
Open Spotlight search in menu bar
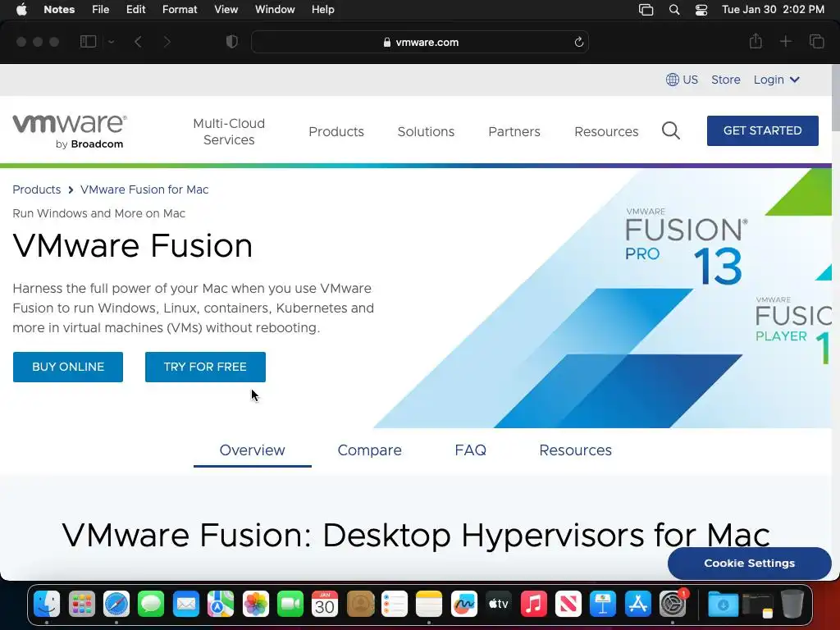click(x=674, y=10)
